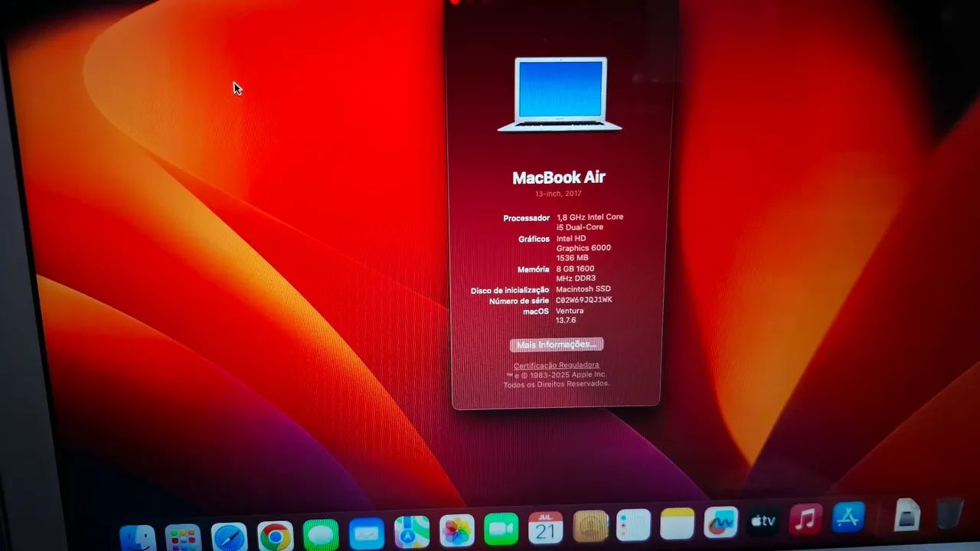
Task: Click the Macintosh SSD startup disk value
Action: pyautogui.click(x=583, y=290)
